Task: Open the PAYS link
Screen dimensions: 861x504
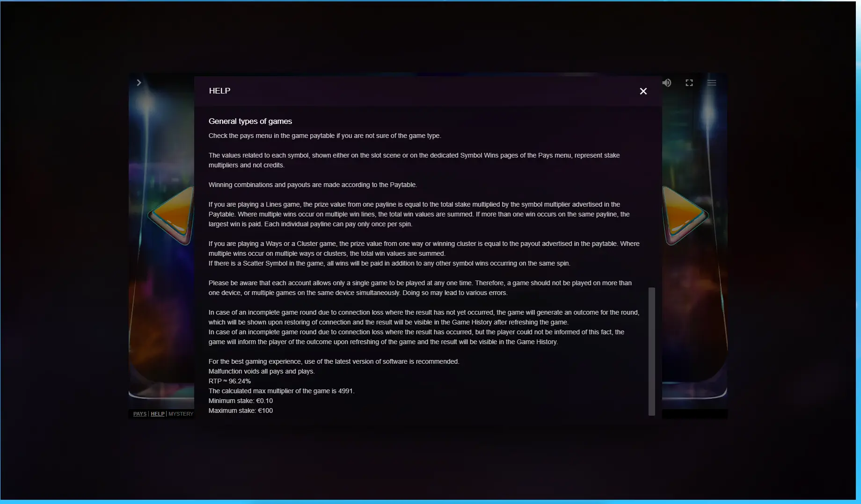Action: pos(140,414)
